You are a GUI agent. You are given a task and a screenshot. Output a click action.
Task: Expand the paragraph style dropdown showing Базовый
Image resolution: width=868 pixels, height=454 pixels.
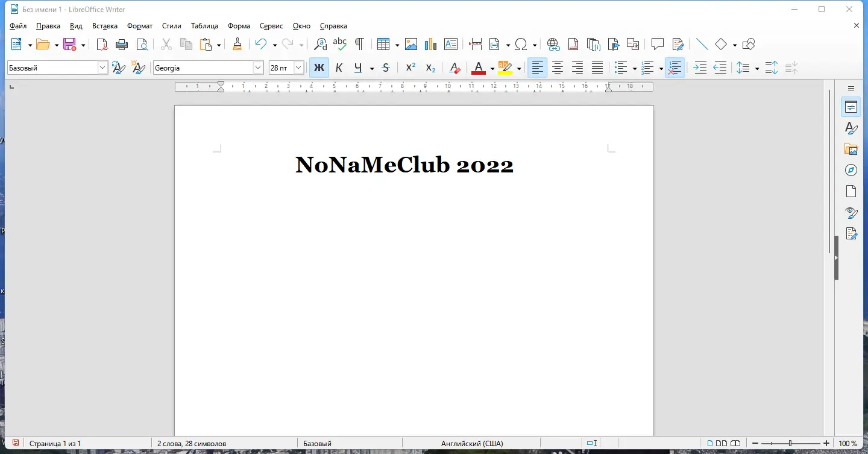click(x=102, y=68)
